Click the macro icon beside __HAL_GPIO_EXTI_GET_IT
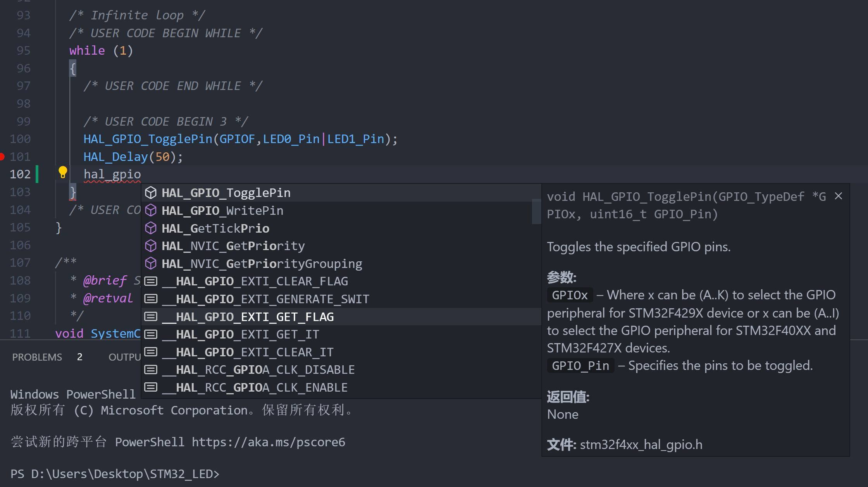 pyautogui.click(x=151, y=333)
